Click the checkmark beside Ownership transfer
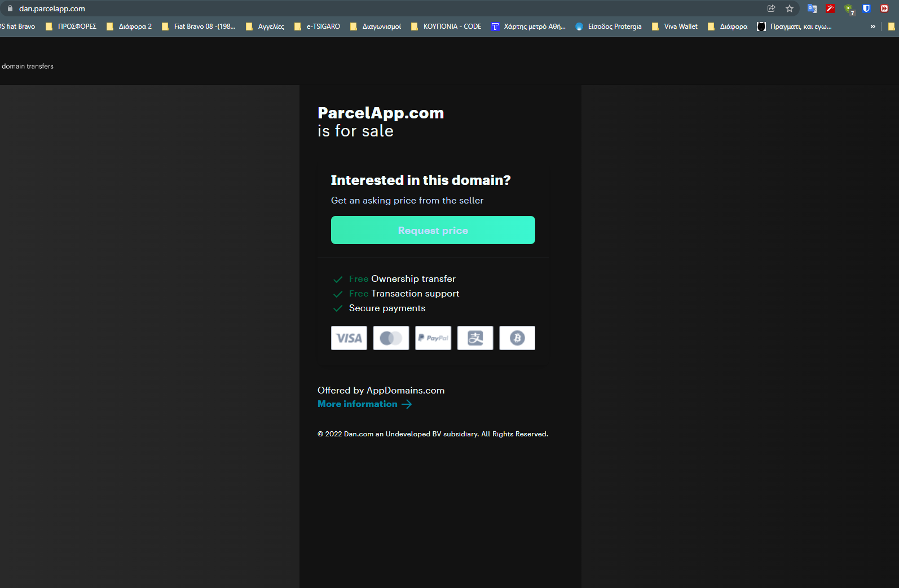This screenshot has height=588, width=899. [x=338, y=279]
